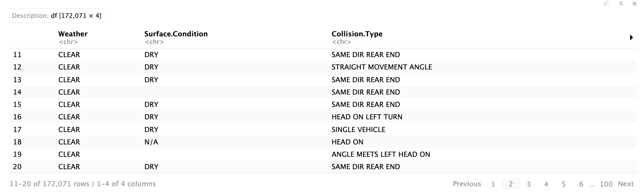Clear the output with X icon

pos(635,4)
